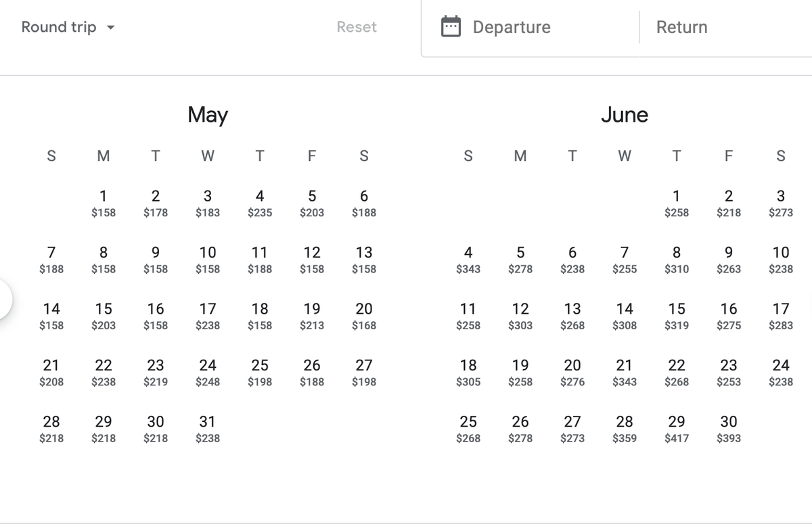Pick June 10 with $238 fare
The image size is (812, 524).
click(x=780, y=259)
